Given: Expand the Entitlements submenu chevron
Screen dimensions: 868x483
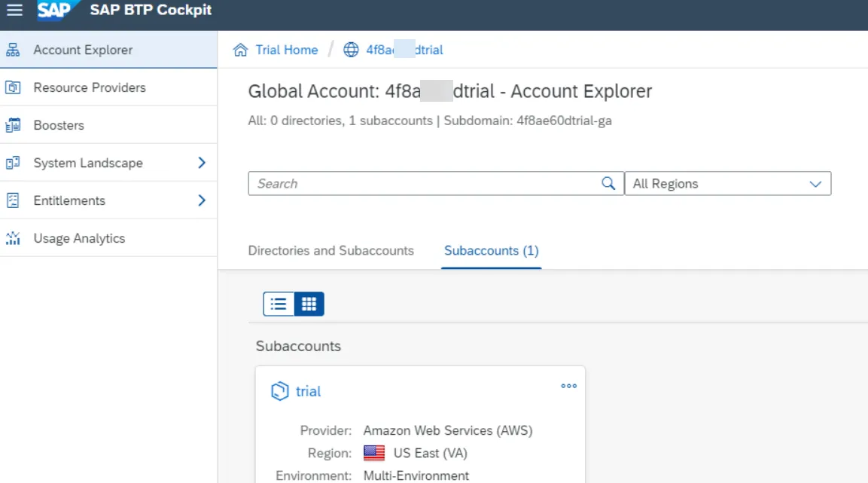Looking at the screenshot, I should [x=202, y=200].
